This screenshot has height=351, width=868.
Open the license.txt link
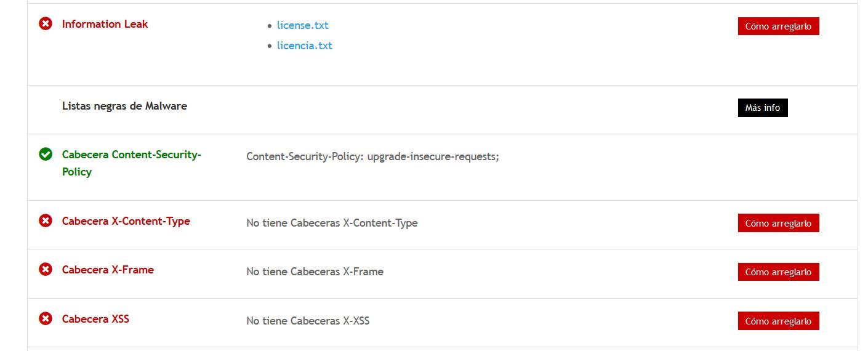(x=302, y=25)
